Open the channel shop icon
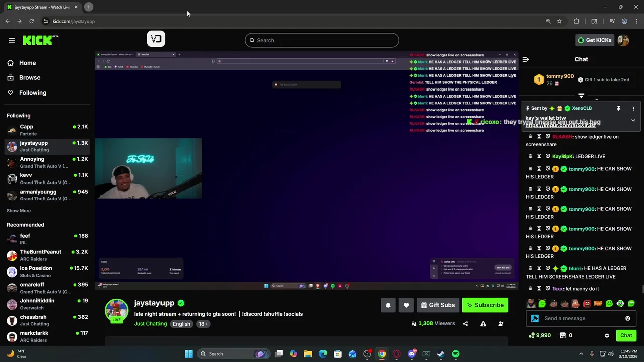Screen dimensions: 644x362 [562, 335]
